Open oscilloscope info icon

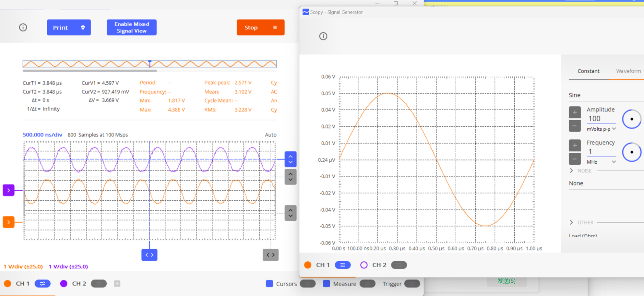[x=23, y=28]
